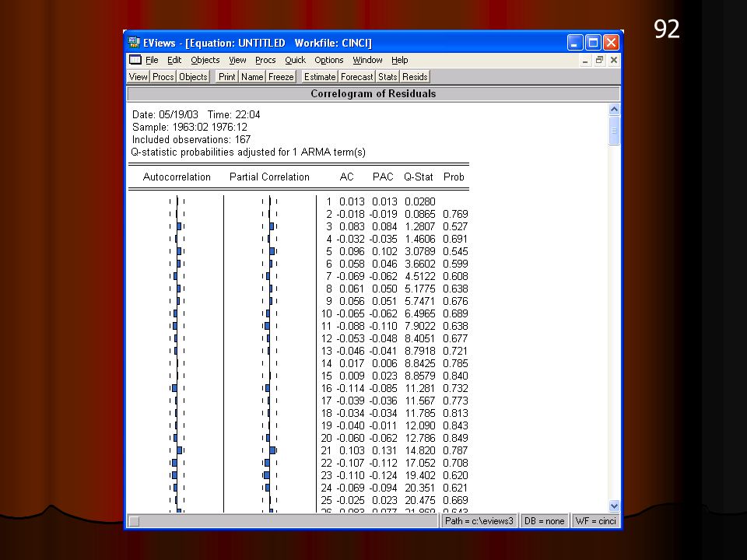Click the Correlogram of Residuals title

point(373,94)
